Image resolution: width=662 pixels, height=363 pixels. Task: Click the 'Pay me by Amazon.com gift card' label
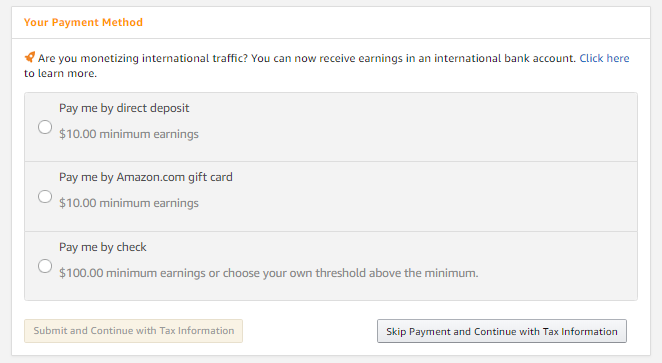(x=146, y=177)
